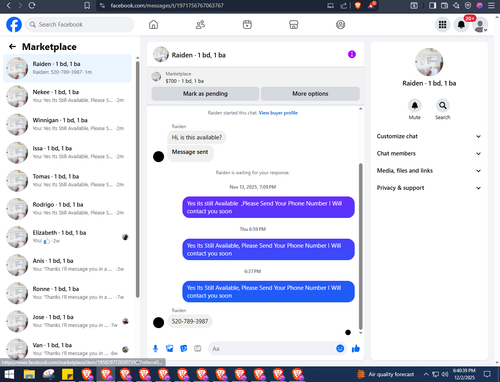Open conversation information purple icon
The width and height of the screenshot is (500, 382).
[x=352, y=54]
